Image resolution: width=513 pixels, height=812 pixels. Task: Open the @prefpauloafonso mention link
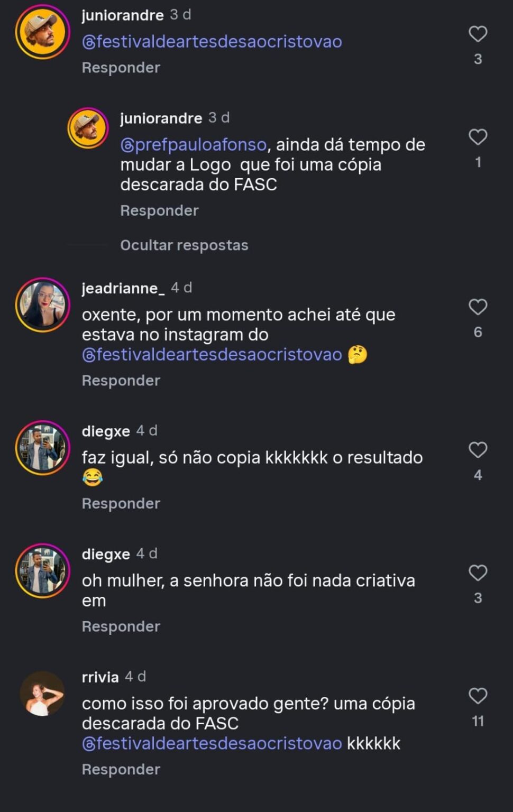(x=193, y=144)
